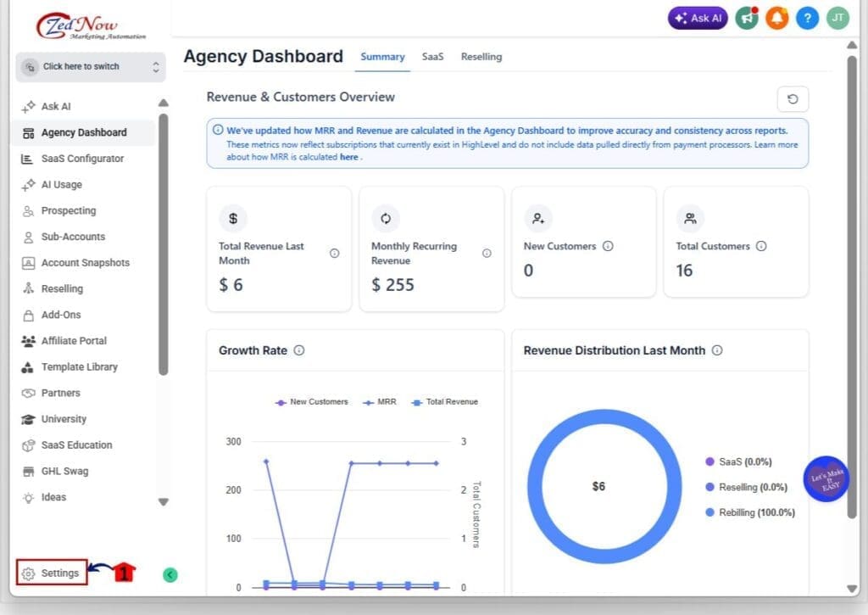Screen dimensions: 868x615
Task: Open the 'Click here to switch' dropdown
Action: point(91,67)
